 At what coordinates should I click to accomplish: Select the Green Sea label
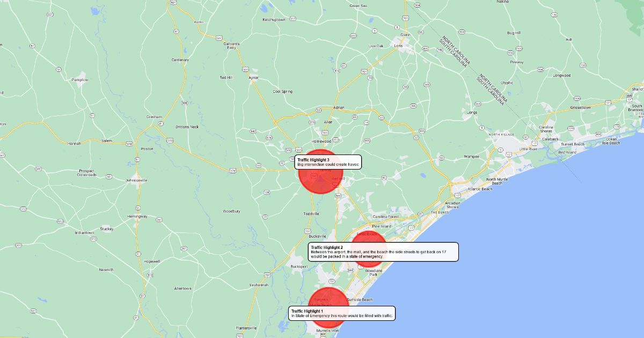[358, 6]
